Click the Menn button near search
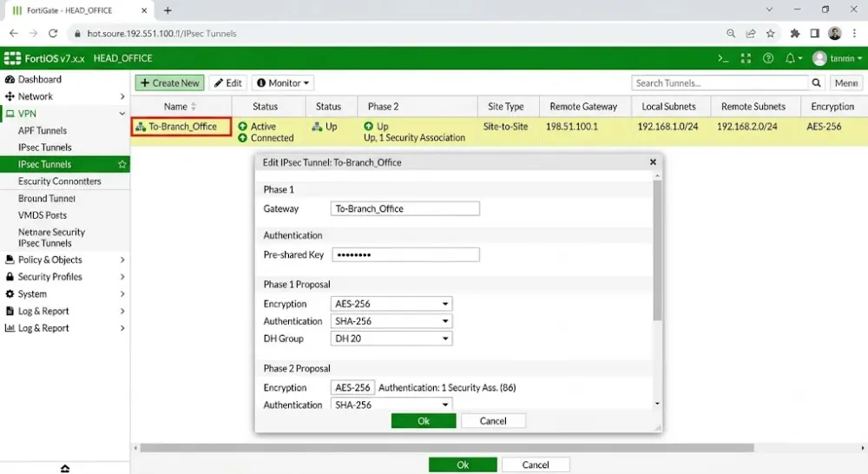This screenshot has width=868, height=474. click(x=846, y=83)
